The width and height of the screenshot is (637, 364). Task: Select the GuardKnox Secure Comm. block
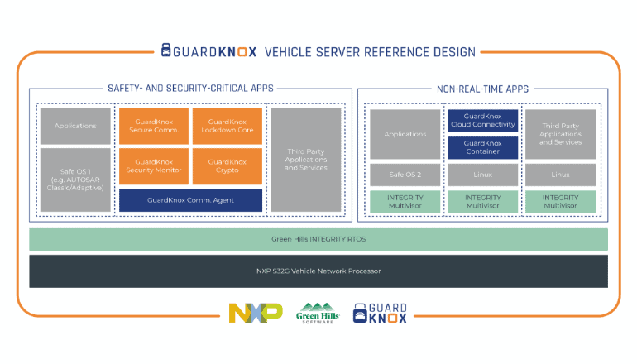click(x=154, y=126)
